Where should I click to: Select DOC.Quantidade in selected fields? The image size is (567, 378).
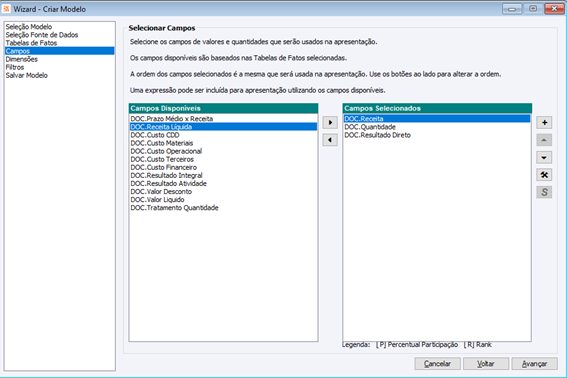coord(437,127)
